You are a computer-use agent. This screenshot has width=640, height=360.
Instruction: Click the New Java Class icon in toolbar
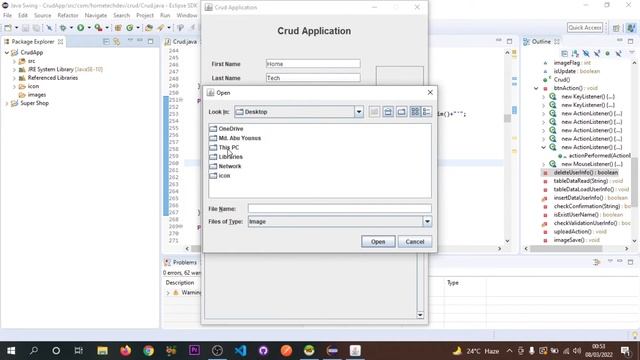click(130, 28)
